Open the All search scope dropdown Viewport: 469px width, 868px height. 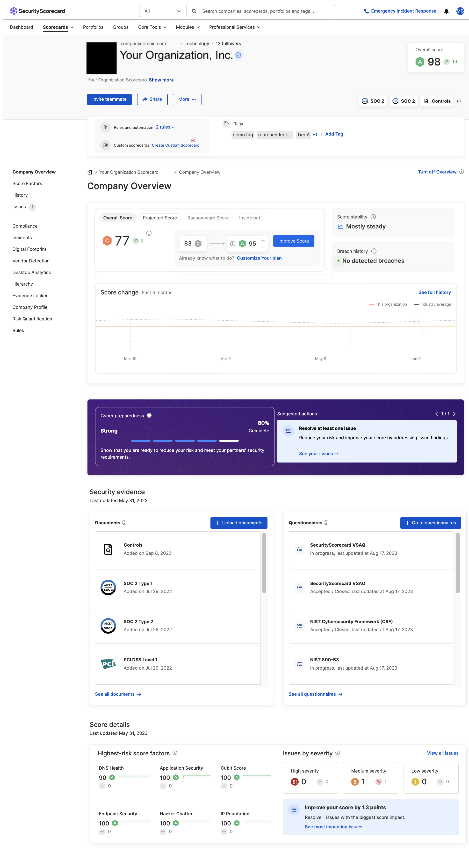point(163,11)
